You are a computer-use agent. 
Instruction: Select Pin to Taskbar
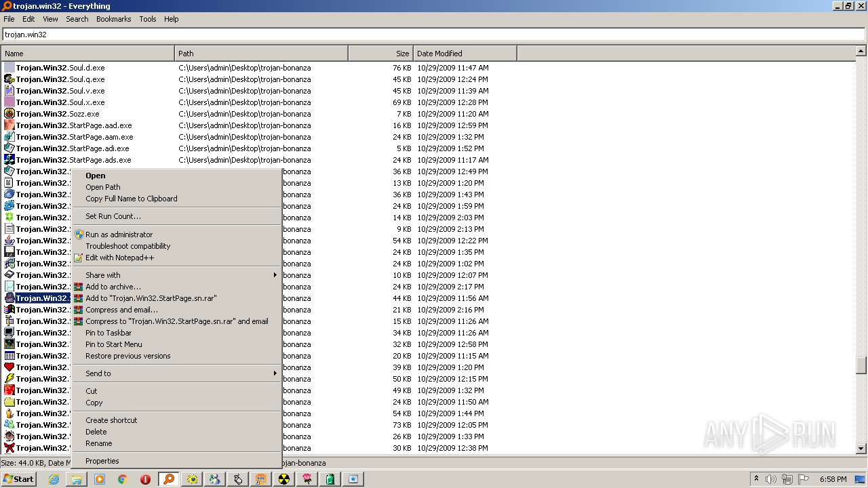click(176, 333)
